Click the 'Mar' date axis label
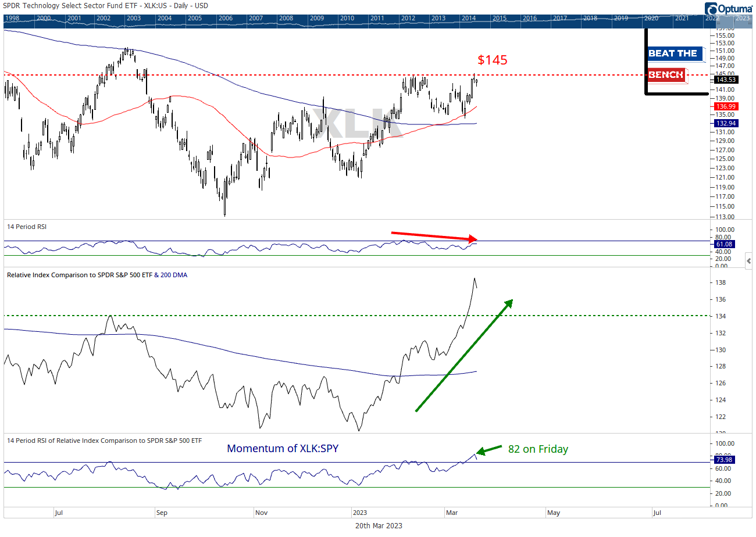Screen dimensions: 756x537 pyautogui.click(x=451, y=513)
